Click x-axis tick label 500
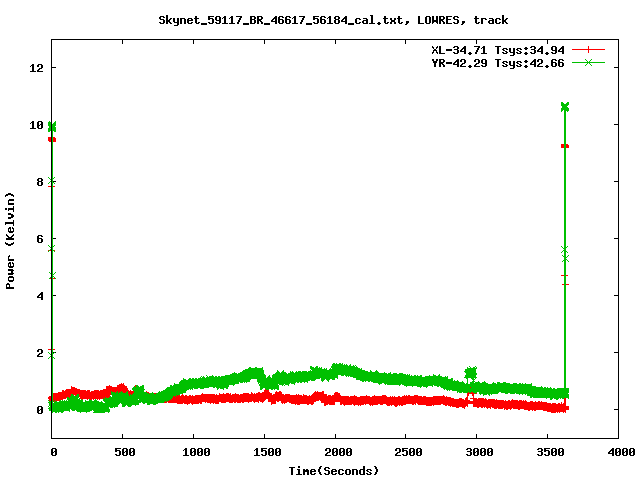640x480 pixels. tap(124, 452)
